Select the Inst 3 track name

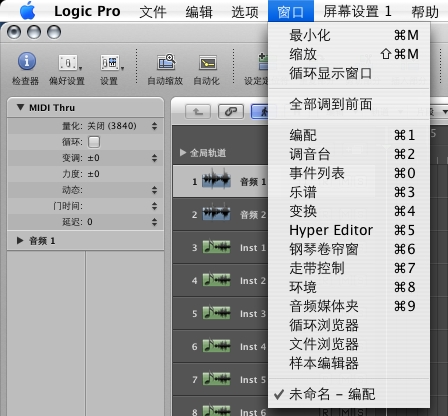coord(253,314)
